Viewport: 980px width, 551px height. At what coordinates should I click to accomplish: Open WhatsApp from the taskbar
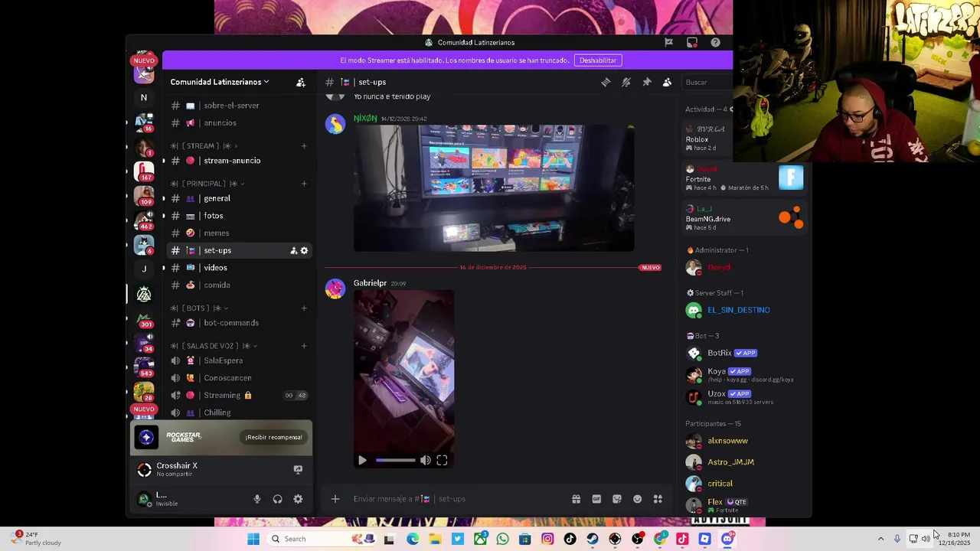[x=502, y=539]
